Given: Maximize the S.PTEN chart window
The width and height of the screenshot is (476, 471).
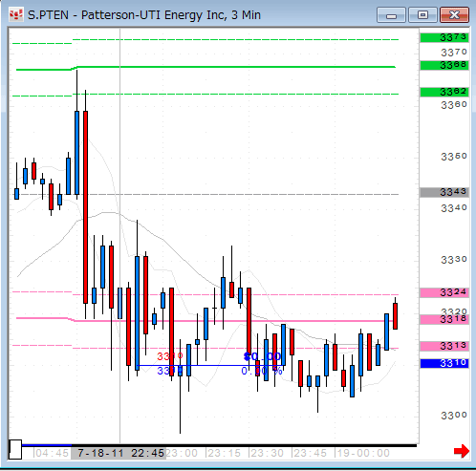Looking at the screenshot, I should (x=422, y=15).
